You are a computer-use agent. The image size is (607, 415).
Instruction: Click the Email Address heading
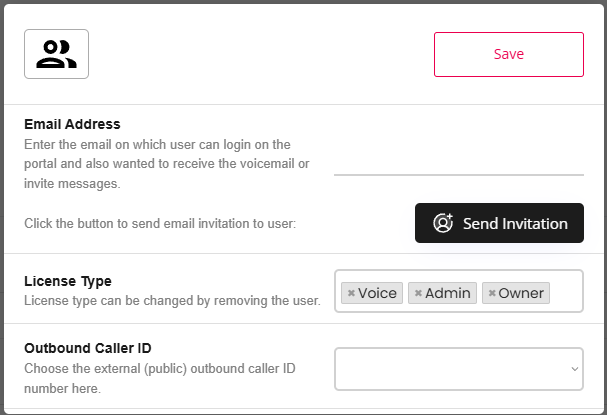(x=72, y=124)
